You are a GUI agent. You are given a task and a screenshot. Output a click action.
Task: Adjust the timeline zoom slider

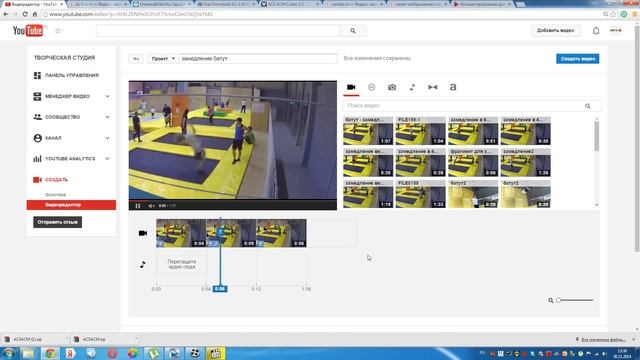tap(575, 300)
